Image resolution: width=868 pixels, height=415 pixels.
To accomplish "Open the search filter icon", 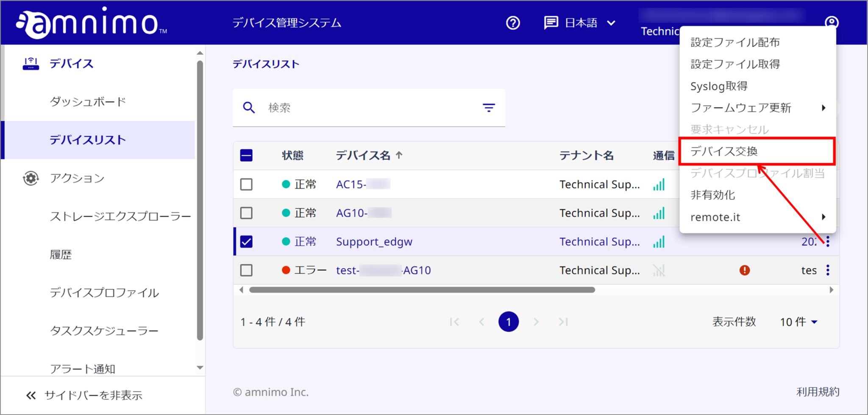I will 488,107.
